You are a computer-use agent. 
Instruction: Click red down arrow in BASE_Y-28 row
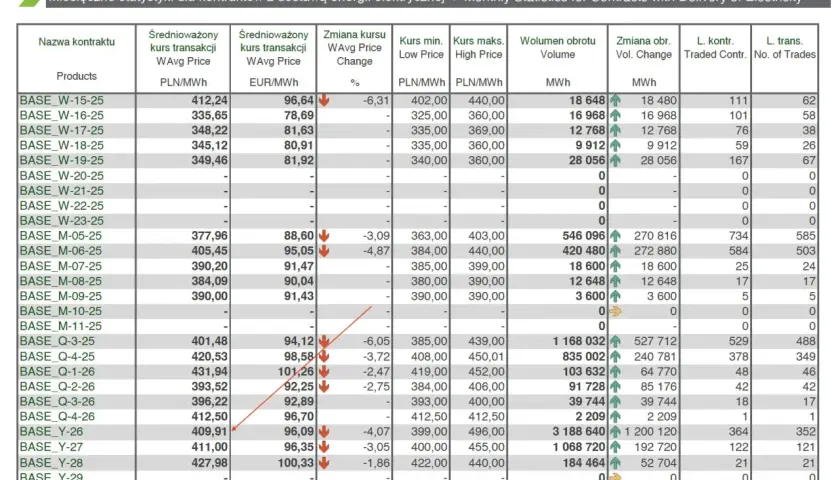[x=324, y=462]
